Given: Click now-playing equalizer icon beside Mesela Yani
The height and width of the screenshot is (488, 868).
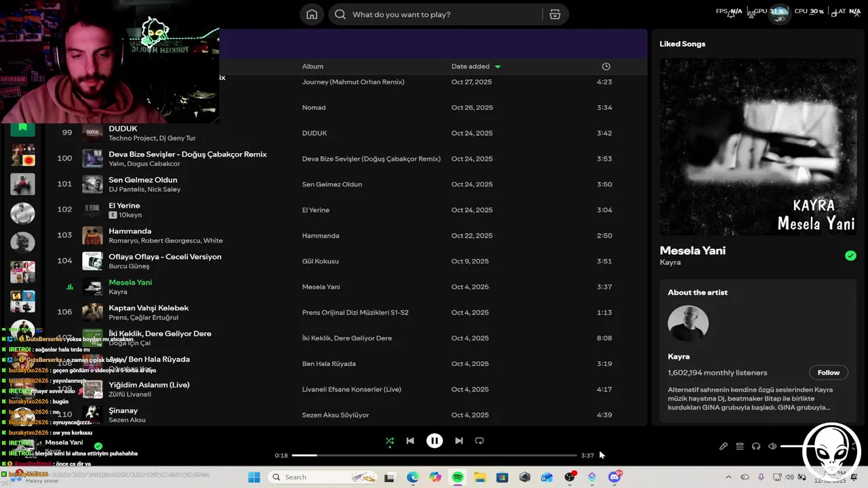Looking at the screenshot, I should pos(69,287).
